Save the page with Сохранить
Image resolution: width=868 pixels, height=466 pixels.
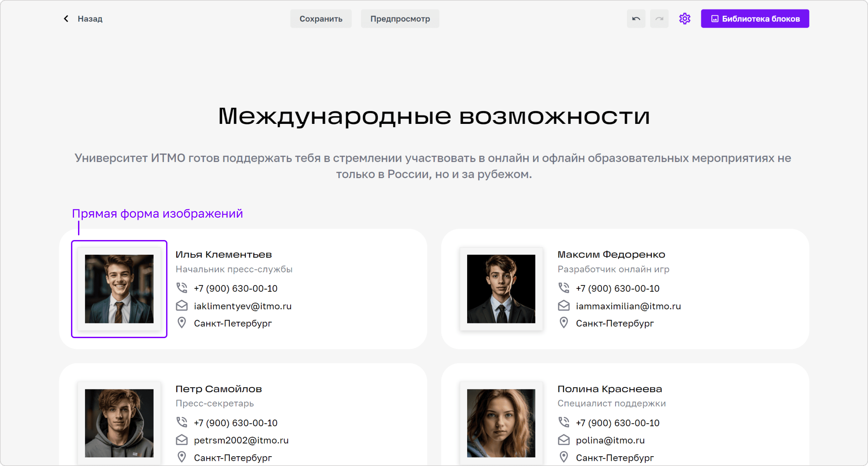(321, 18)
